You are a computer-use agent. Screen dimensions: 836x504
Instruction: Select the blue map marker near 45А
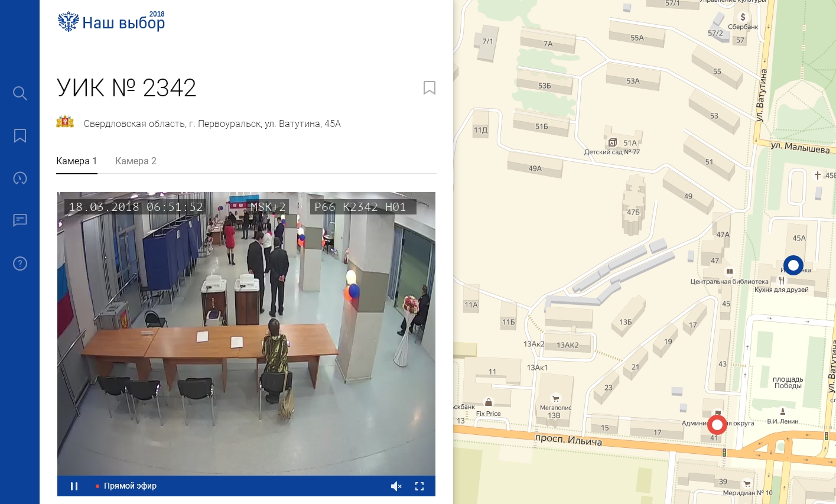[x=793, y=265]
